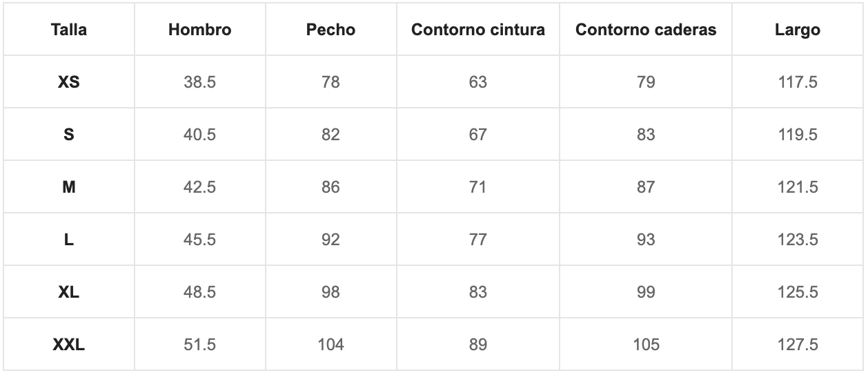The image size is (868, 373).
Task: Select the 93 caderas cell
Action: click(x=646, y=240)
